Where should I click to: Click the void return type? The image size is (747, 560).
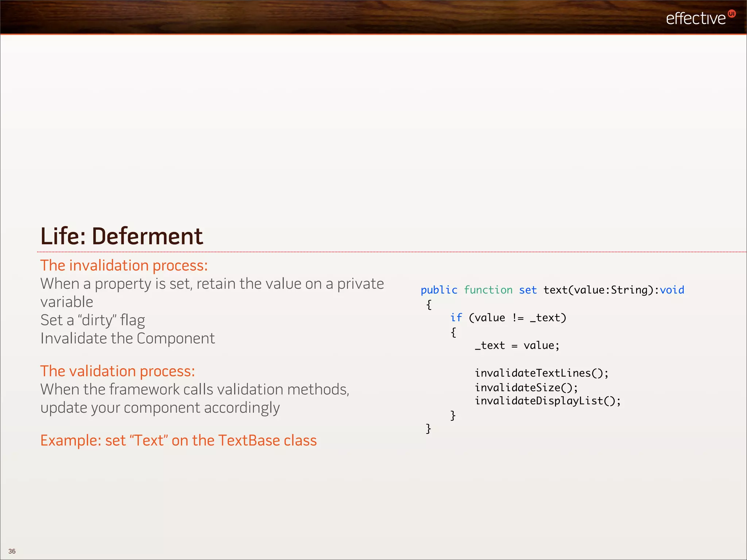click(x=672, y=290)
